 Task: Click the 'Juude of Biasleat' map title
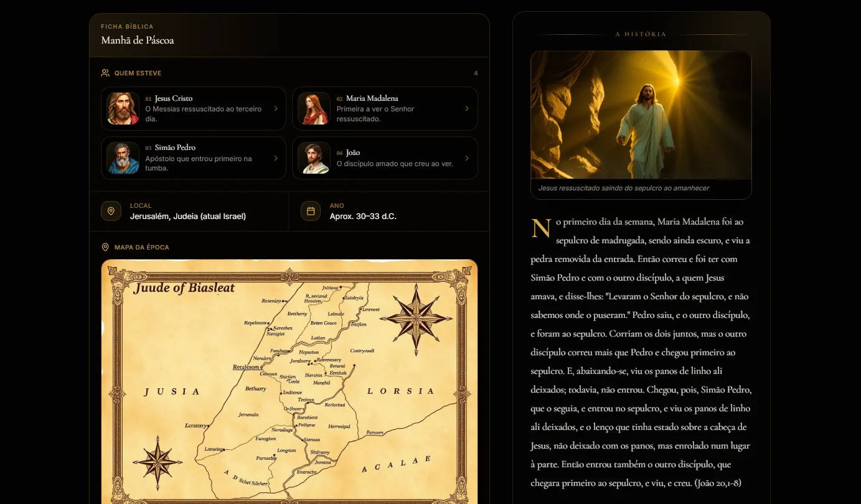point(184,287)
